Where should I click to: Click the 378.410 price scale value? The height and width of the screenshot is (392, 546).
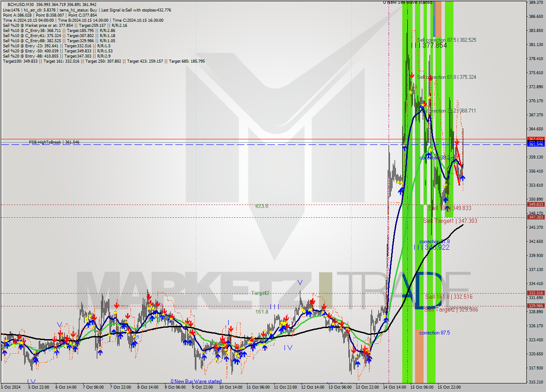point(536,59)
